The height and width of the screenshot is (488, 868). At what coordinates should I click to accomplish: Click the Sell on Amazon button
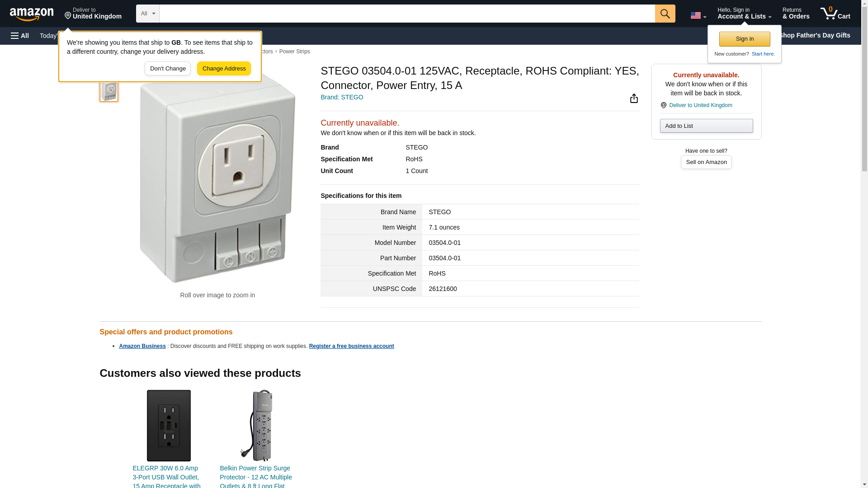click(x=706, y=162)
